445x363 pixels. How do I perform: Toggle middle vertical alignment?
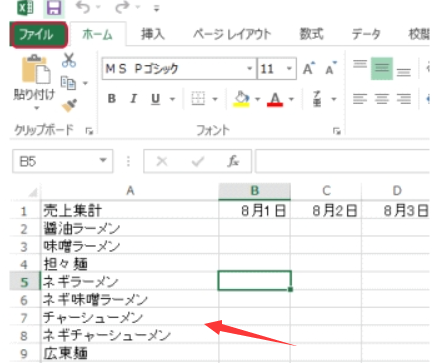coord(382,69)
